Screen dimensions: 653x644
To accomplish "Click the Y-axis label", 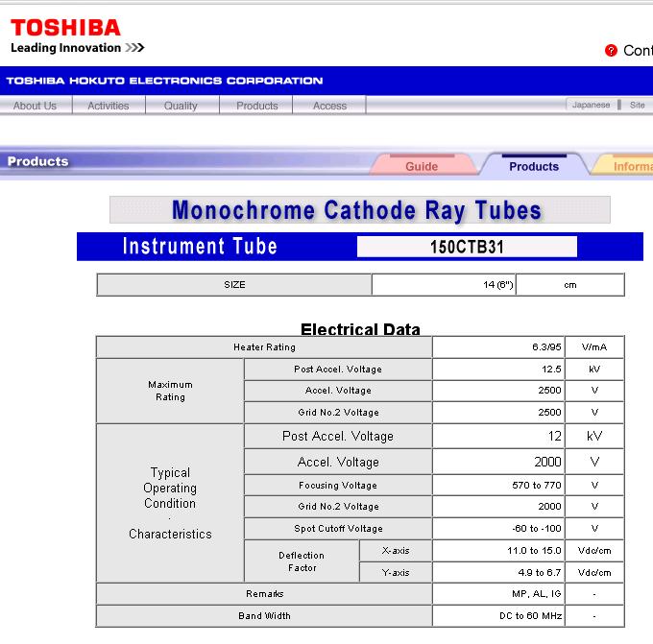I will (x=396, y=572).
